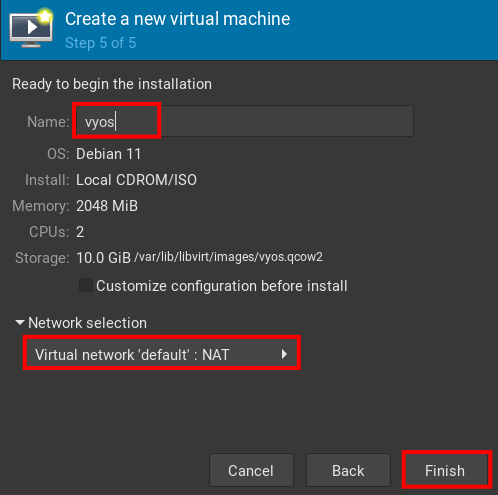Click the Memory value 2048 MiB
This screenshot has height=495, width=498.
tap(107, 206)
